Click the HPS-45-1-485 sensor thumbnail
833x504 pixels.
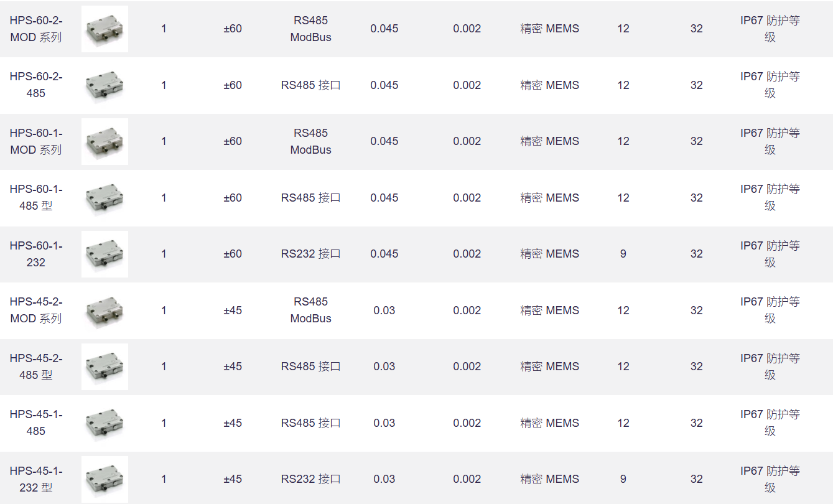click(x=105, y=423)
